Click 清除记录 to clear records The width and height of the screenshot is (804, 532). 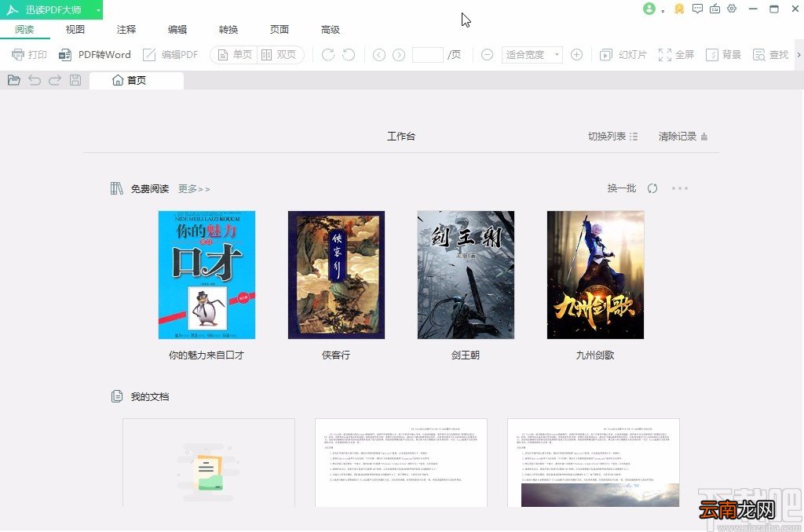[683, 137]
